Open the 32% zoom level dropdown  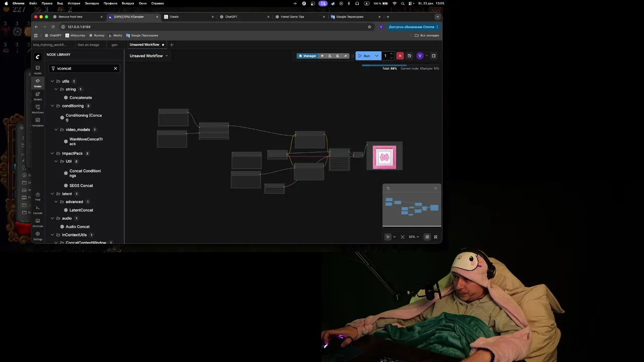pyautogui.click(x=414, y=237)
